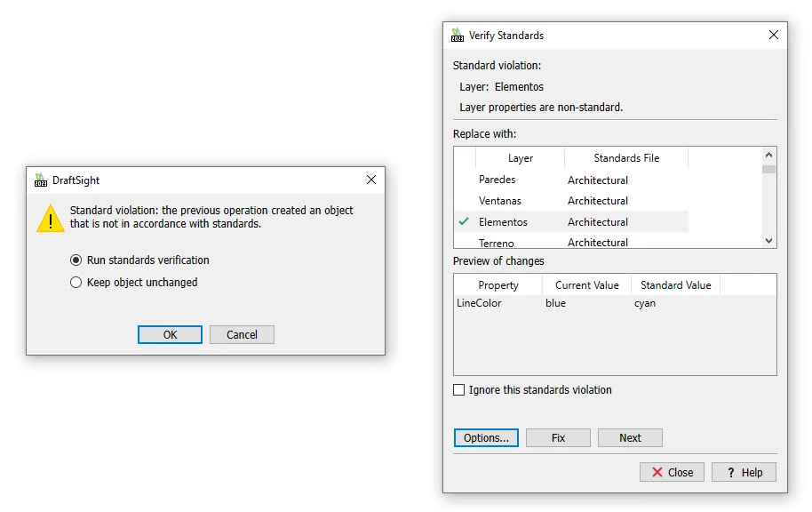Select Run standards verification option
Screen dimensions: 812x512
[x=76, y=260]
